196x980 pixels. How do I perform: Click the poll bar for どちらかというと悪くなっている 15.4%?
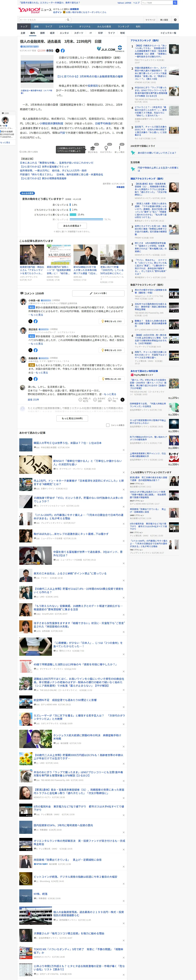pyautogui.click(x=73, y=215)
